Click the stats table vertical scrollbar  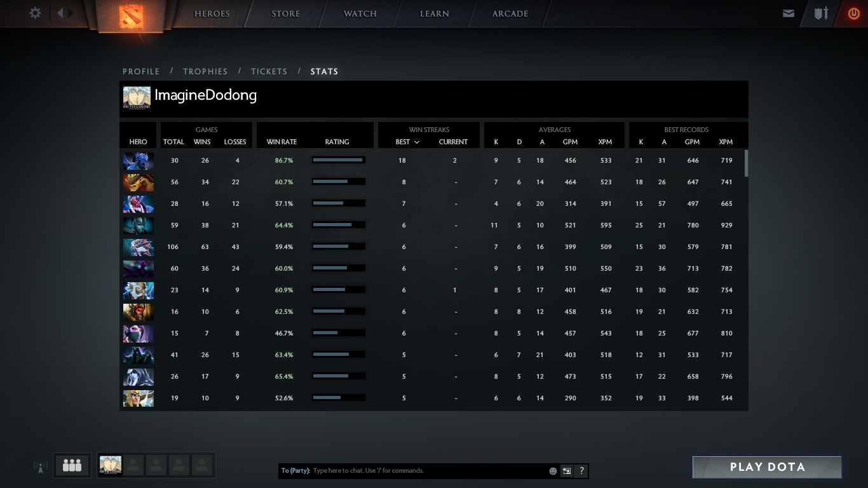coord(746,163)
